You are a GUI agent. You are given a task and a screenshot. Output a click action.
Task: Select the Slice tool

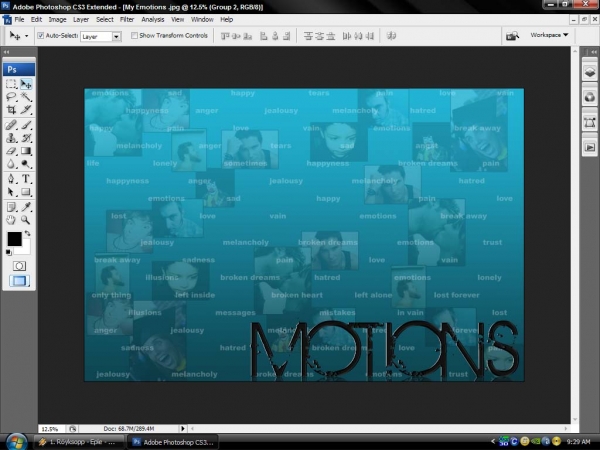pos(26,110)
